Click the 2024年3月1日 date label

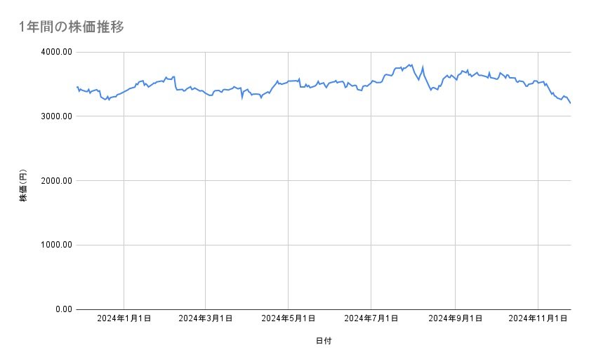[x=206, y=319]
